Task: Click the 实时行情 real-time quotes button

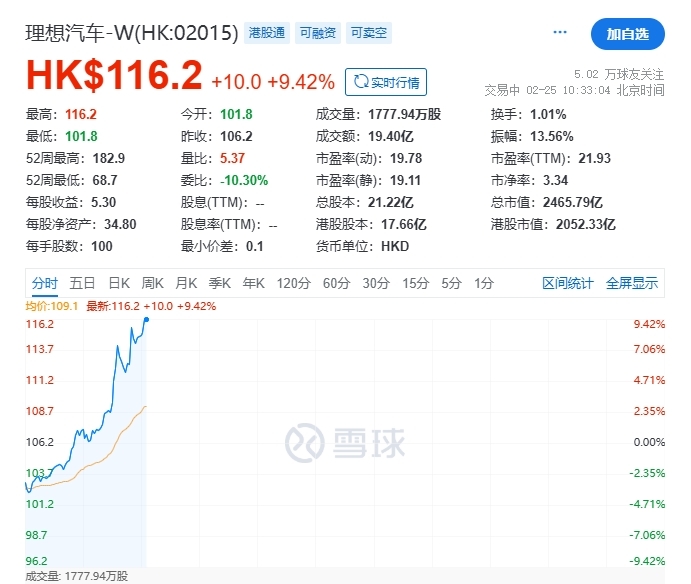Action: 385,81
